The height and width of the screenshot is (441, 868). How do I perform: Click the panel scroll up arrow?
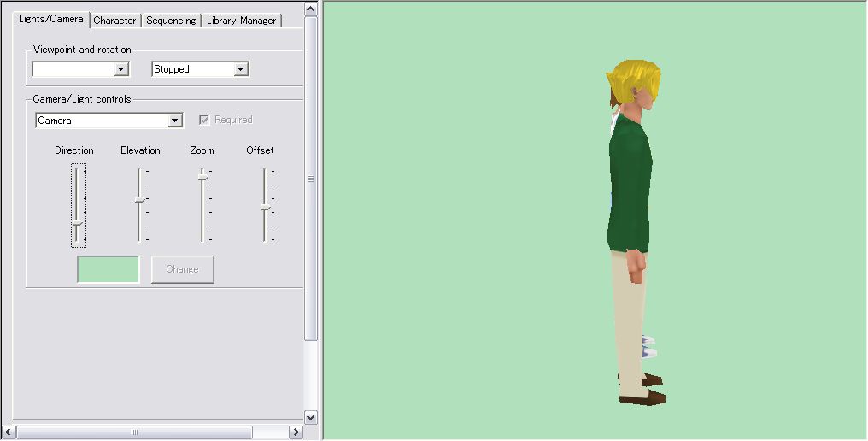(311, 9)
